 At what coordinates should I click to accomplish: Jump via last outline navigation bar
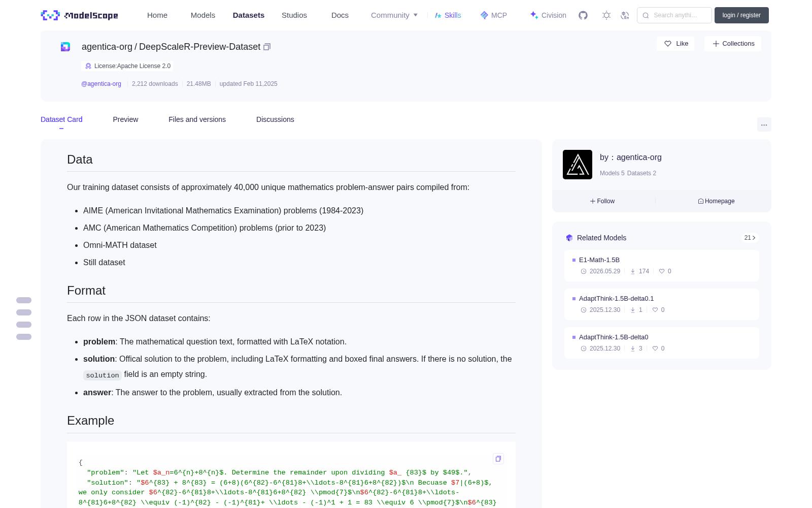click(x=24, y=337)
